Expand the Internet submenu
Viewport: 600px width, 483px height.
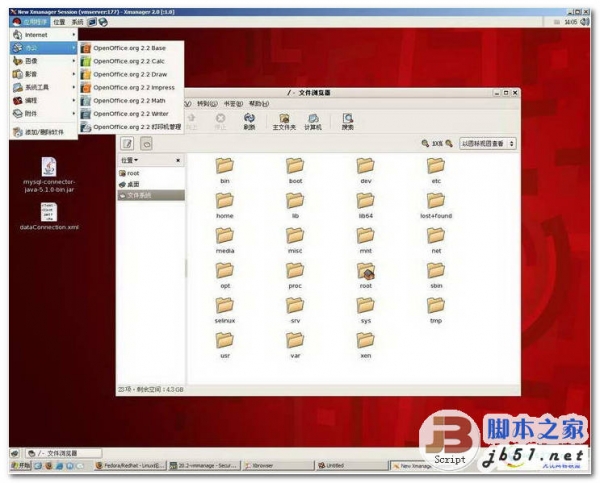click(44, 35)
